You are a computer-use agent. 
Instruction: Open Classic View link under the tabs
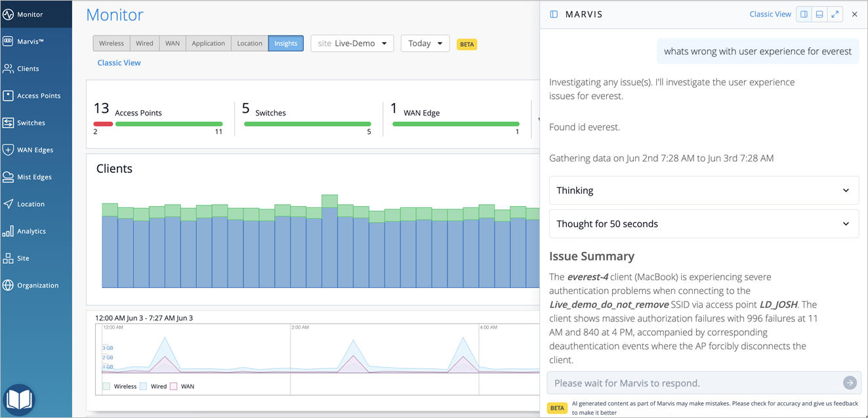119,63
